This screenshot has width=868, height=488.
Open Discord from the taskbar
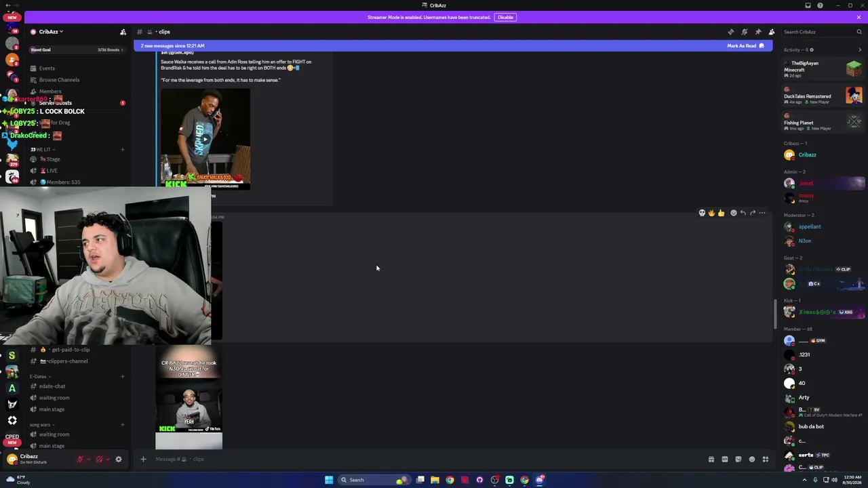point(540,480)
